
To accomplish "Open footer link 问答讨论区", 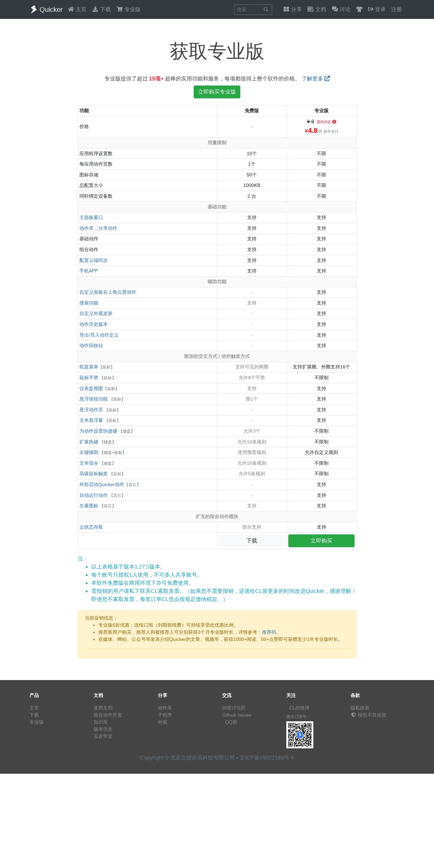I will point(234,708).
